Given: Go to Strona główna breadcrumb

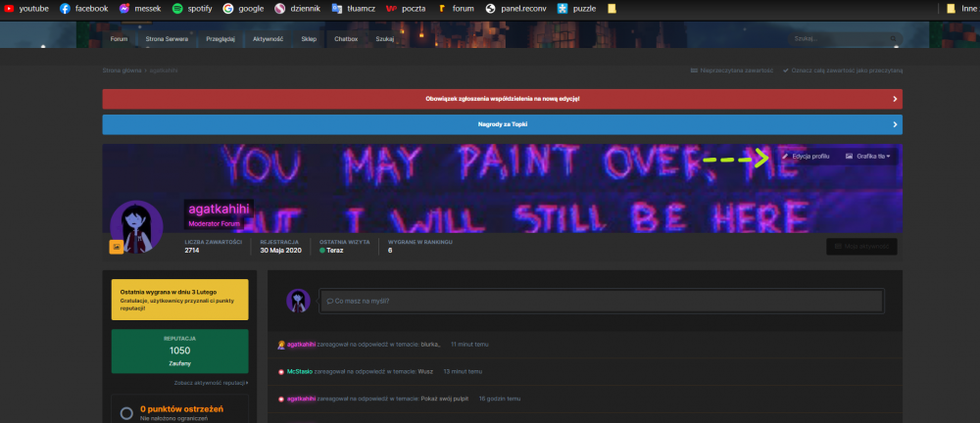Looking at the screenshot, I should click(x=122, y=70).
